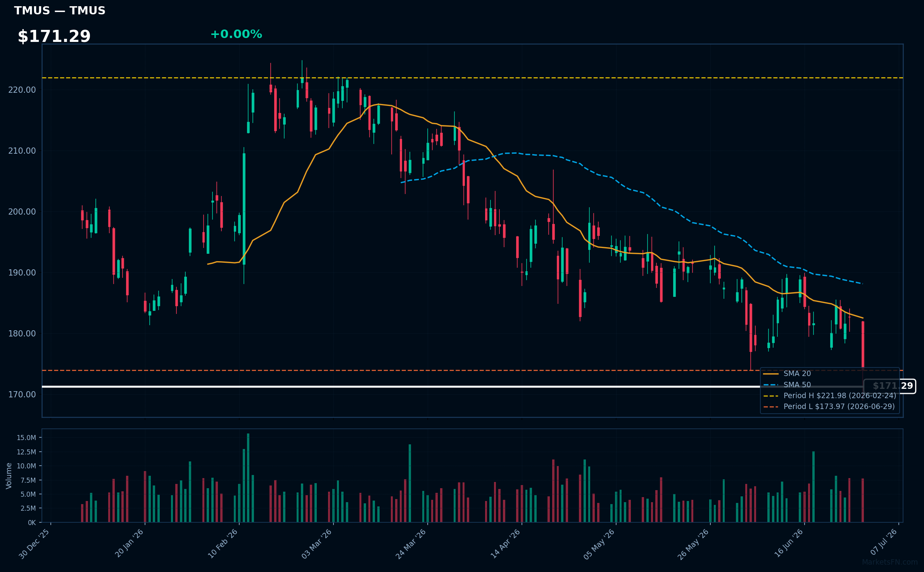
Task: Click the 200.00 price axis label
Action: tap(22, 212)
